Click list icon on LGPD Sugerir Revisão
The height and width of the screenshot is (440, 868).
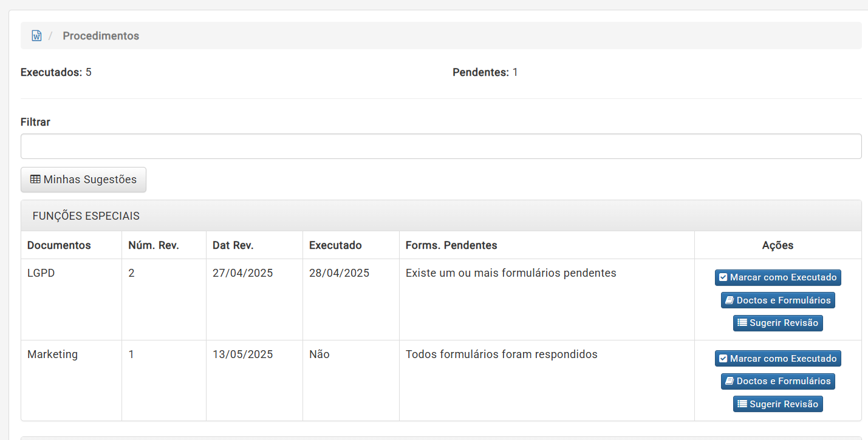click(x=742, y=322)
